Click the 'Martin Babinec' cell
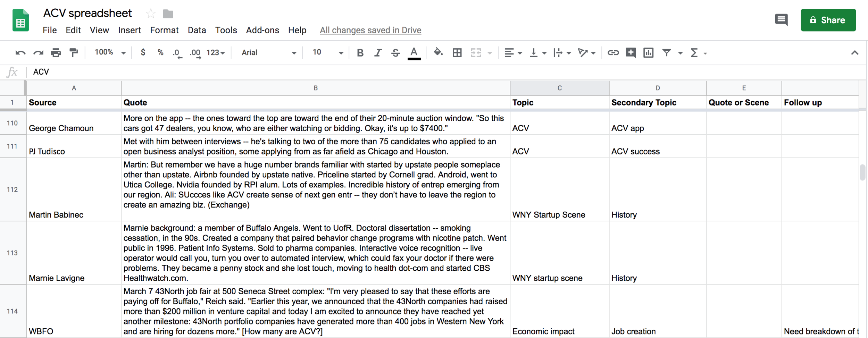Viewport: 868px width, 338px height. [74, 189]
